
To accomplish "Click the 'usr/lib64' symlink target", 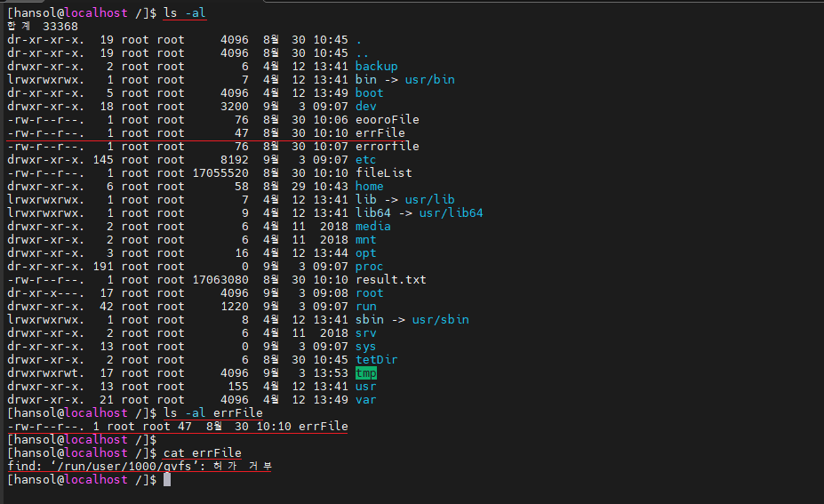I will pyautogui.click(x=451, y=212).
